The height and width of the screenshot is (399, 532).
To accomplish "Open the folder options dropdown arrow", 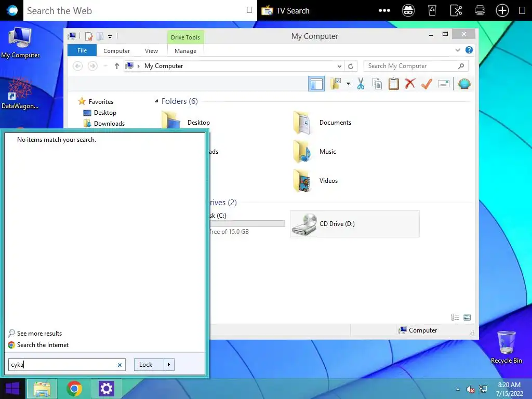I will click(349, 84).
